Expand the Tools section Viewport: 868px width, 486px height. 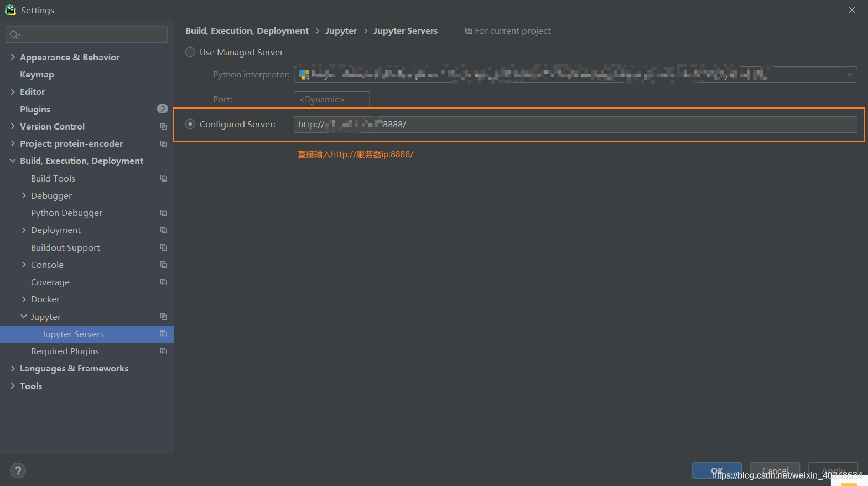tap(13, 386)
